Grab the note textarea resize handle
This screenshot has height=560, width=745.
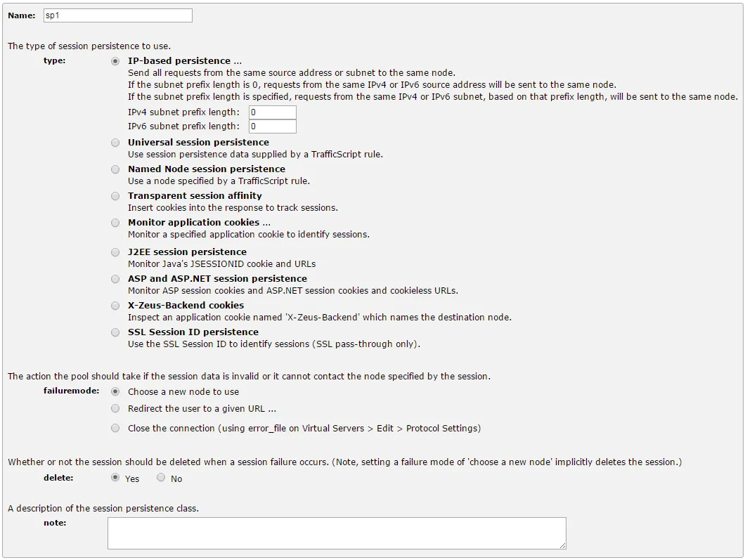pos(562,546)
